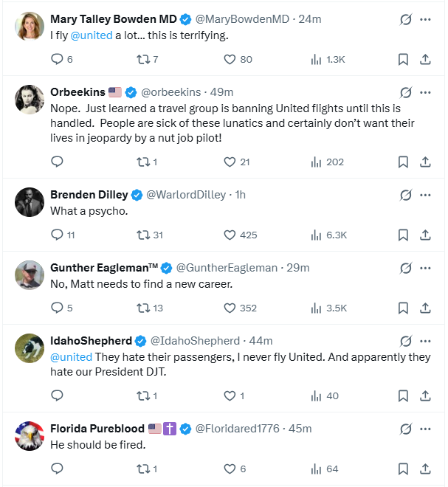The height and width of the screenshot is (487, 448).
Task: Open @united mention in IdahoShepherd's tweet
Action: coord(71,357)
